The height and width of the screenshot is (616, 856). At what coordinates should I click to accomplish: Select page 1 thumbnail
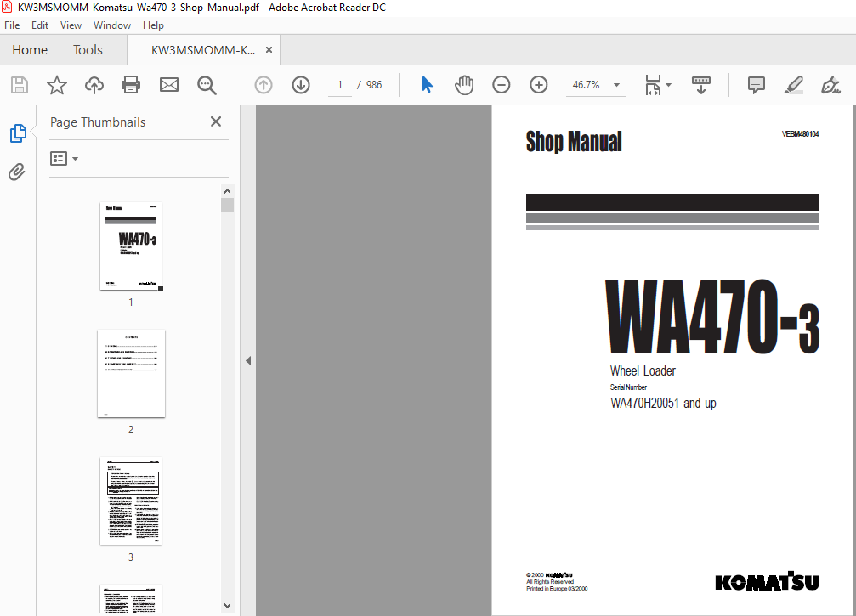(131, 246)
